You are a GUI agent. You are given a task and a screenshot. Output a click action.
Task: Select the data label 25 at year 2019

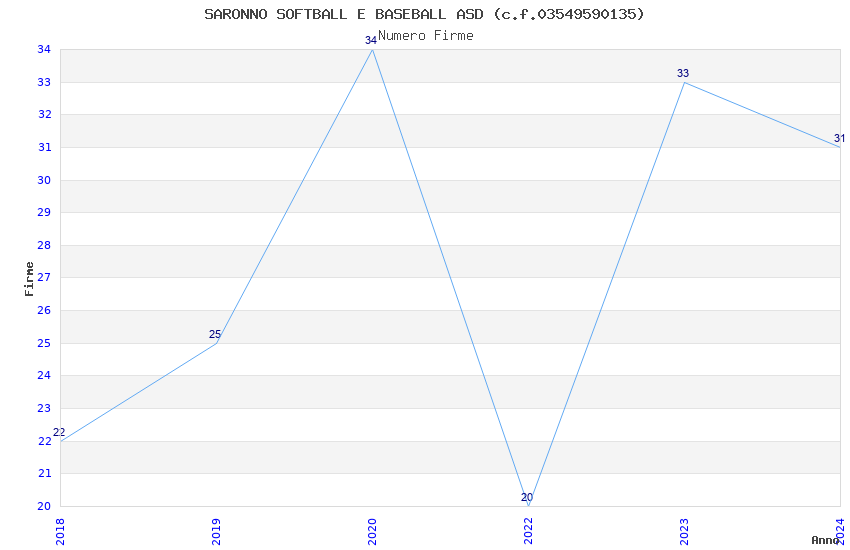point(215,334)
